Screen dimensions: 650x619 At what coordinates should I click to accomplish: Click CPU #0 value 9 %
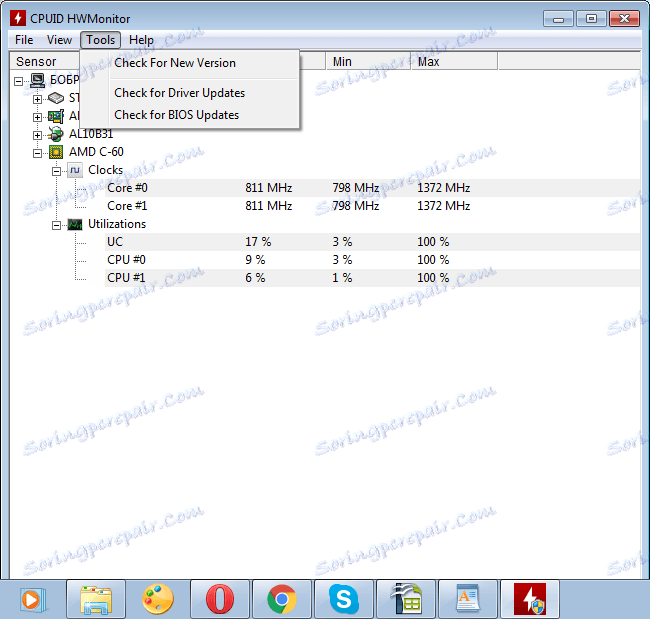click(255, 260)
